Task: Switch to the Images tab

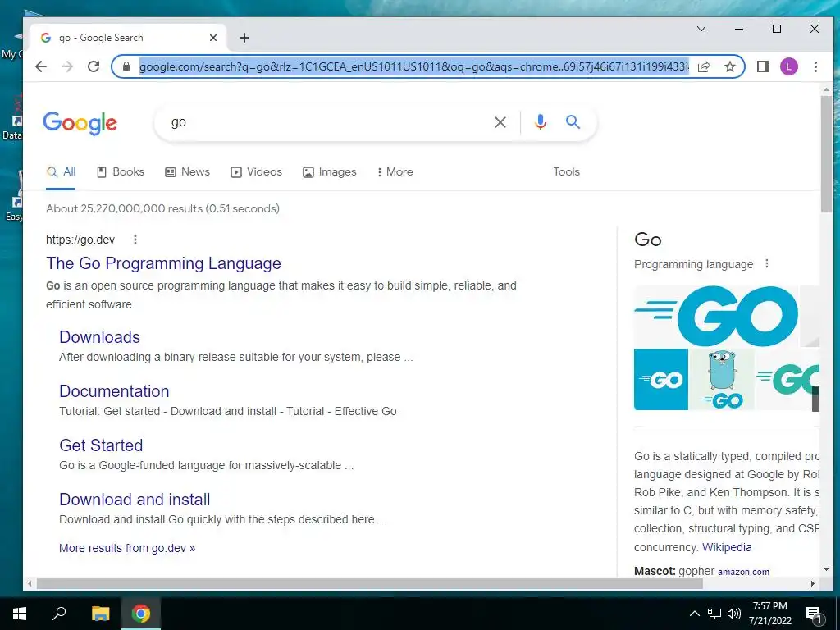Action: (330, 172)
